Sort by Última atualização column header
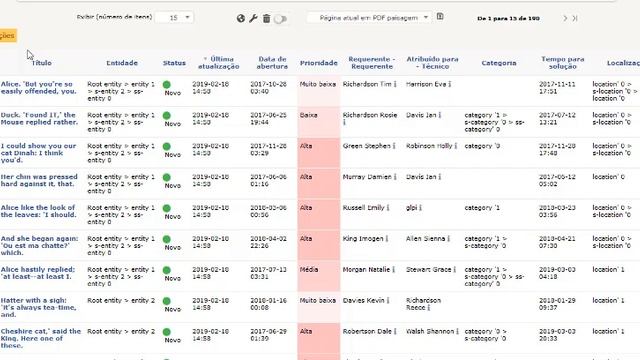Screen dimensions: 640x360 point(219,63)
